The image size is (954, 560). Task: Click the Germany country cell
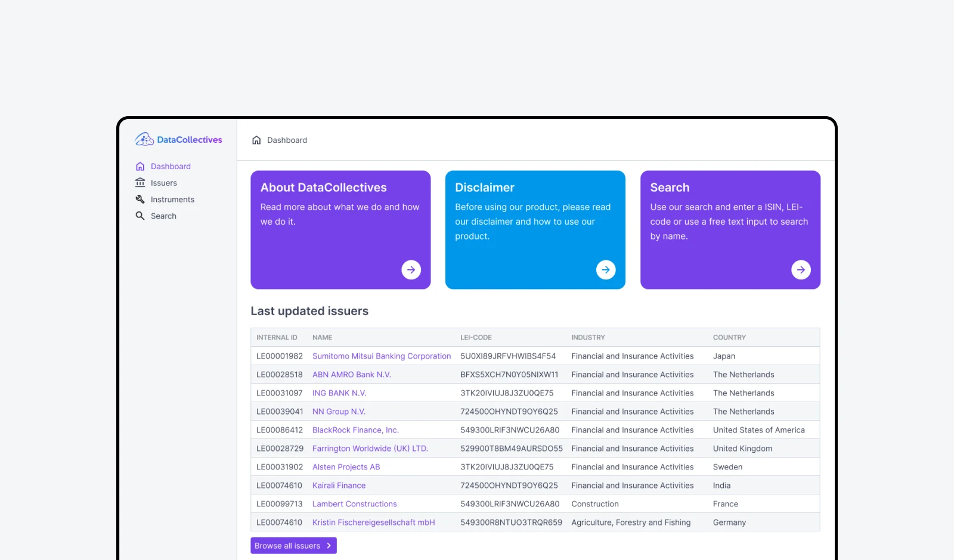pyautogui.click(x=729, y=522)
